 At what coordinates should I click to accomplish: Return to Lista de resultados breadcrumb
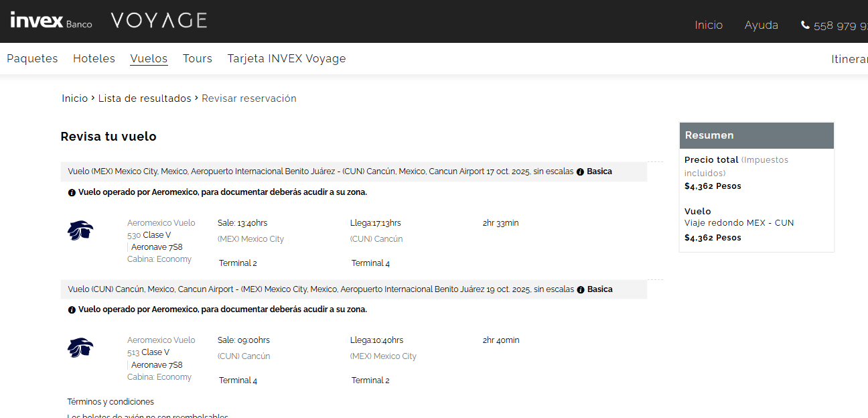pyautogui.click(x=145, y=98)
